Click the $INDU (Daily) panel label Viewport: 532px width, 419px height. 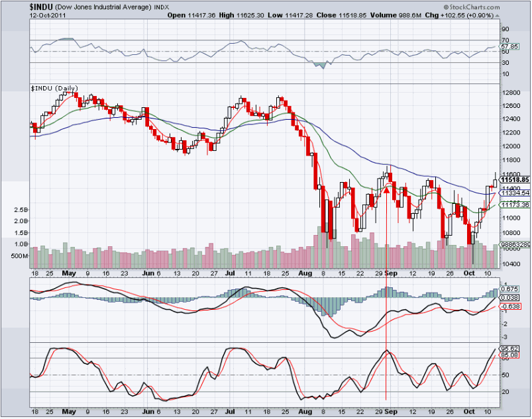click(55, 88)
